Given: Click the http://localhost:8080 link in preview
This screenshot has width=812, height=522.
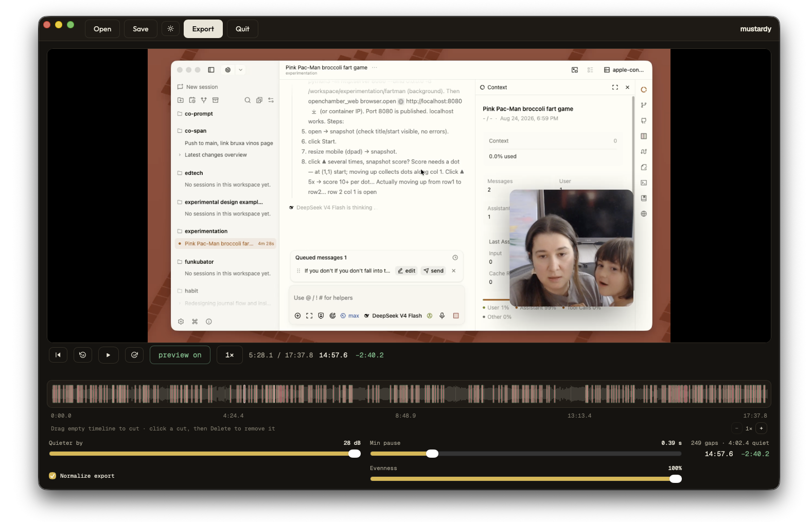Looking at the screenshot, I should [434, 101].
